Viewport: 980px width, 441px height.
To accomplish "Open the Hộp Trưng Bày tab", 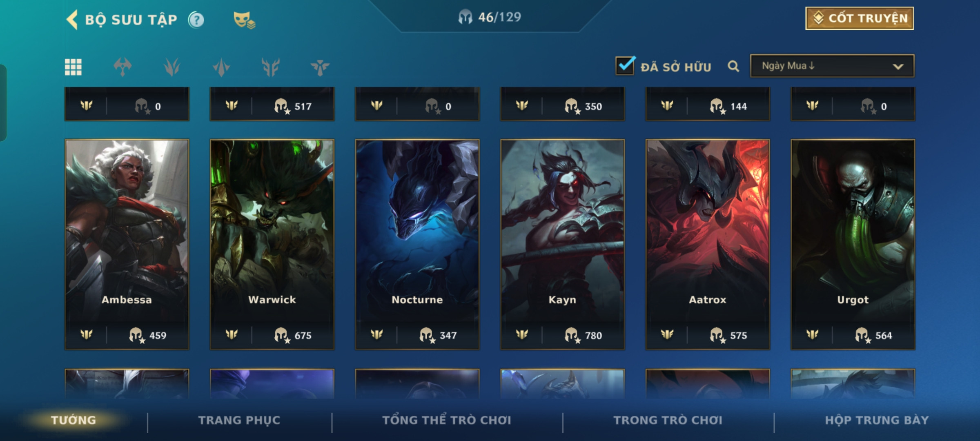I will point(877,420).
